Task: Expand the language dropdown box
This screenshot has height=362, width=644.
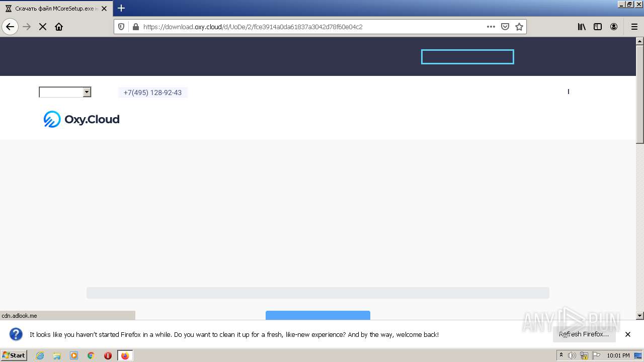Action: click(65, 92)
